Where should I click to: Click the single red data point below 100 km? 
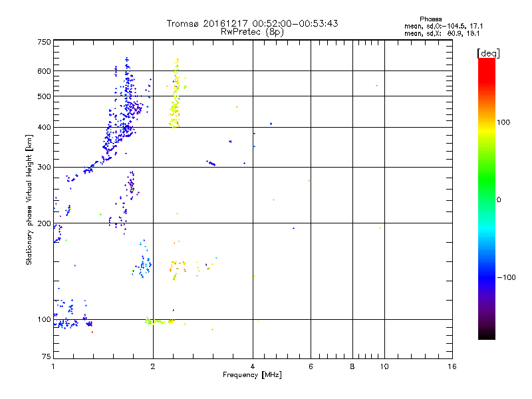(x=92, y=332)
